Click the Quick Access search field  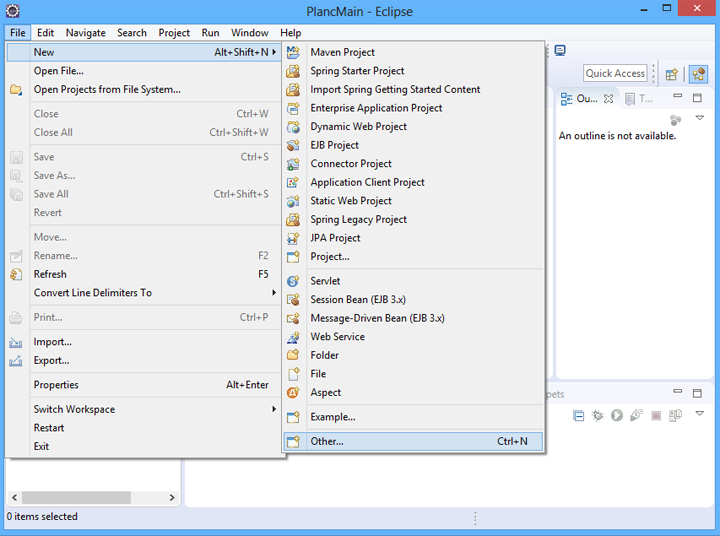(615, 73)
